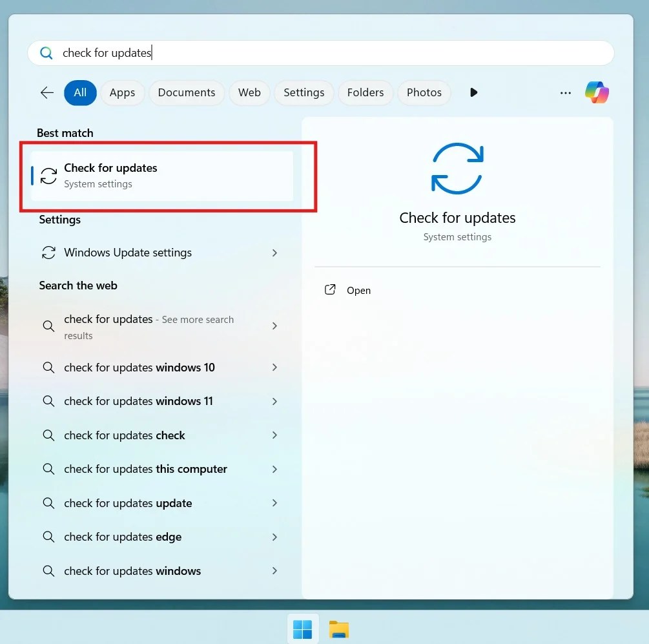Open the three-dot more options menu

pos(566,93)
